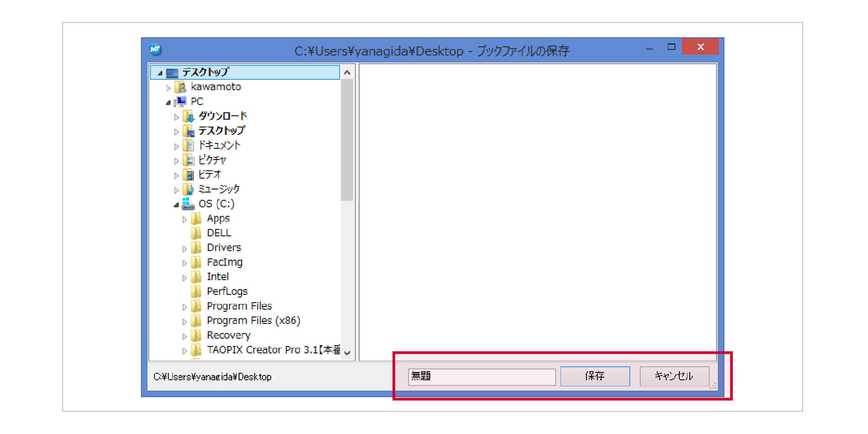Click the Apps folder icon
This screenshot has width=868, height=434.
tap(196, 219)
